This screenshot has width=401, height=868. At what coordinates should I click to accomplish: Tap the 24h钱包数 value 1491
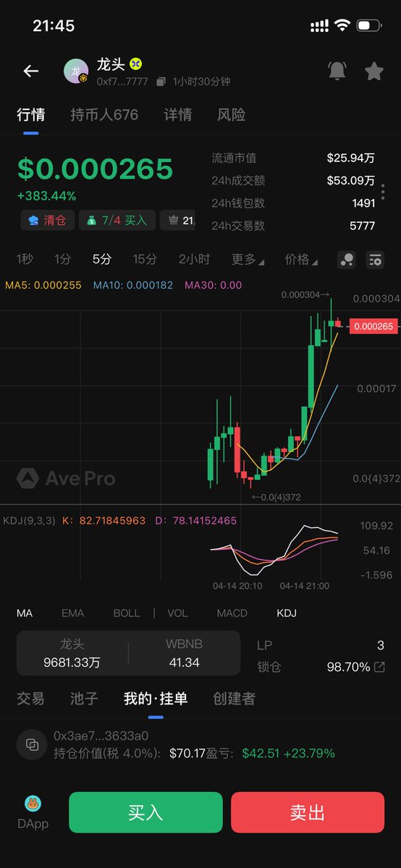point(363,203)
